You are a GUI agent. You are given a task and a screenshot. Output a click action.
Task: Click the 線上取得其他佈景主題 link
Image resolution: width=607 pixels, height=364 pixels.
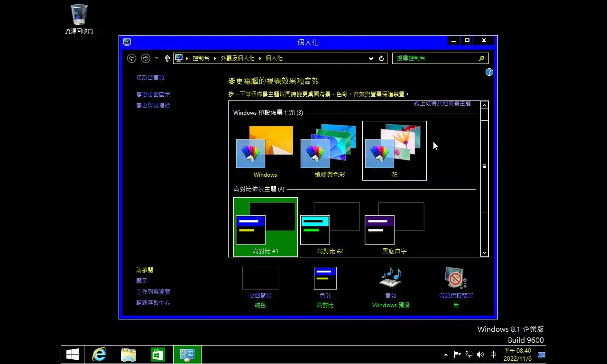(x=442, y=103)
